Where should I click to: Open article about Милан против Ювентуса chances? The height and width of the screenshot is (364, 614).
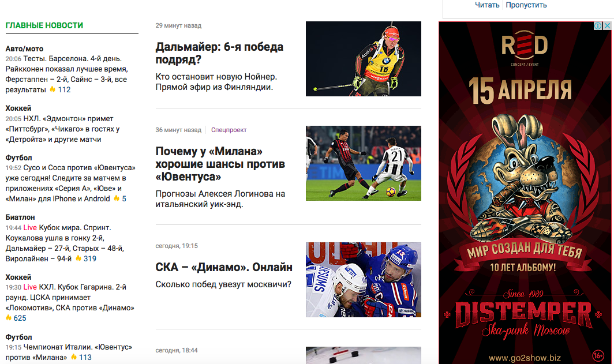click(x=220, y=164)
